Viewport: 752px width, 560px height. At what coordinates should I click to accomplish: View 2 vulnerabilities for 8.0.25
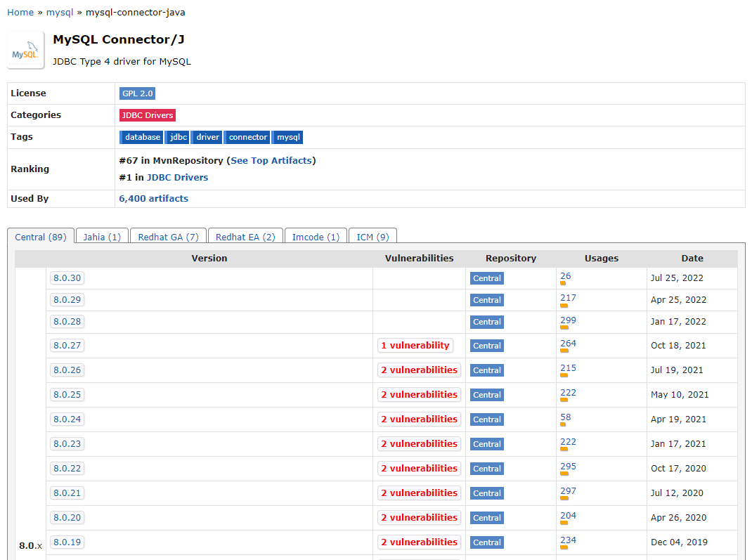(x=419, y=395)
